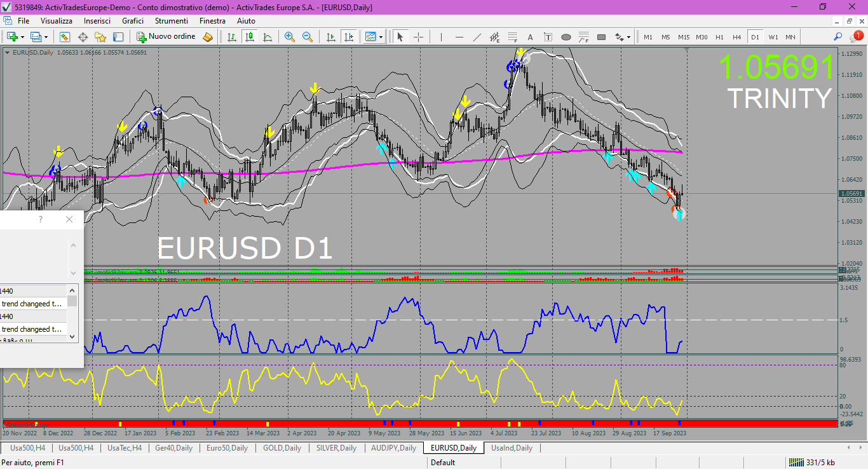This screenshot has width=868, height=469.
Task: Open the Market Watch panel icon
Action: 64,37
